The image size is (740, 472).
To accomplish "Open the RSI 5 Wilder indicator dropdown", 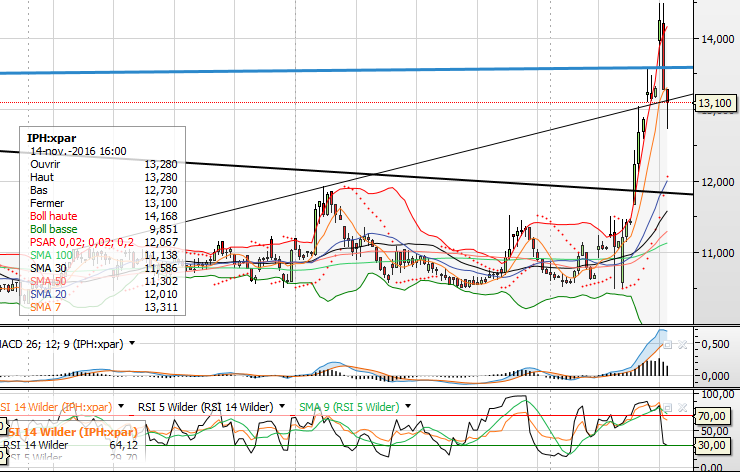I will [x=121, y=407].
